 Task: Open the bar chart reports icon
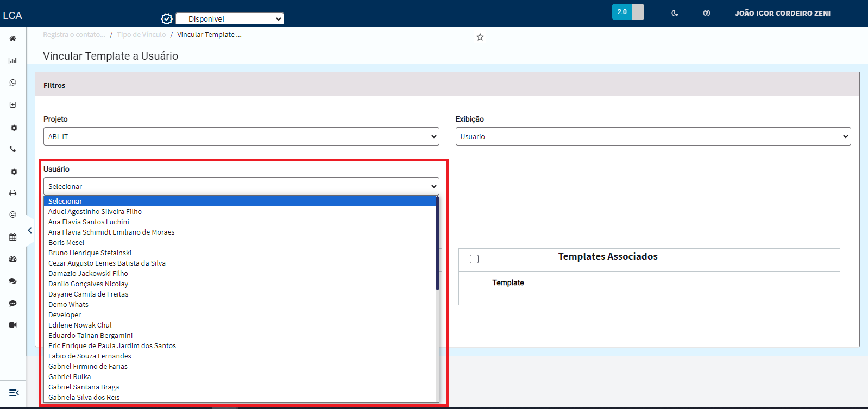pyautogui.click(x=12, y=61)
